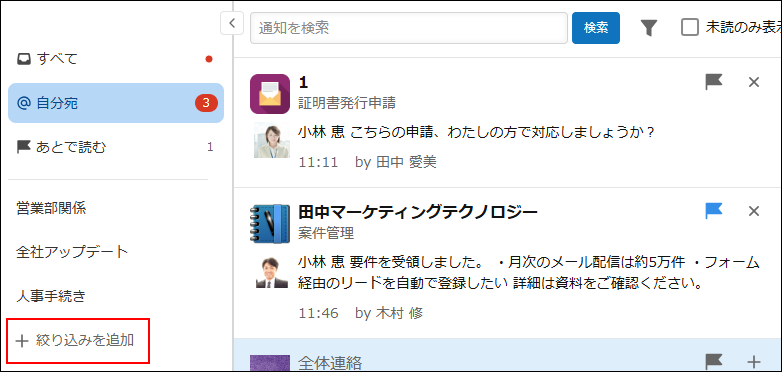Open the 営業部関係 filter
This screenshot has height=372, width=782.
(x=51, y=208)
